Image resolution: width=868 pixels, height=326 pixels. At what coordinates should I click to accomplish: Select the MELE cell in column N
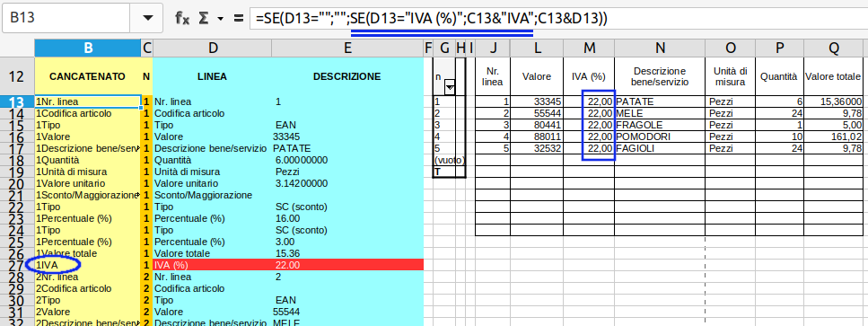[x=660, y=113]
